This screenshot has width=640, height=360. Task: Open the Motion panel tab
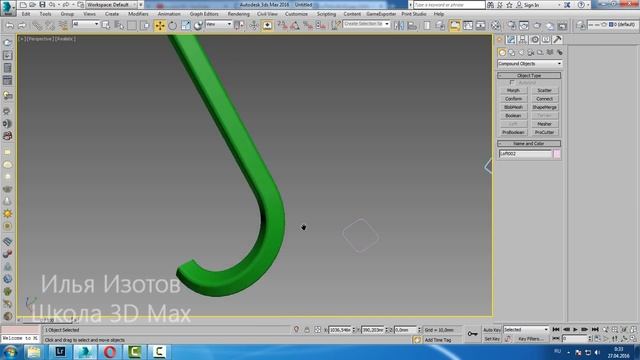tap(534, 40)
